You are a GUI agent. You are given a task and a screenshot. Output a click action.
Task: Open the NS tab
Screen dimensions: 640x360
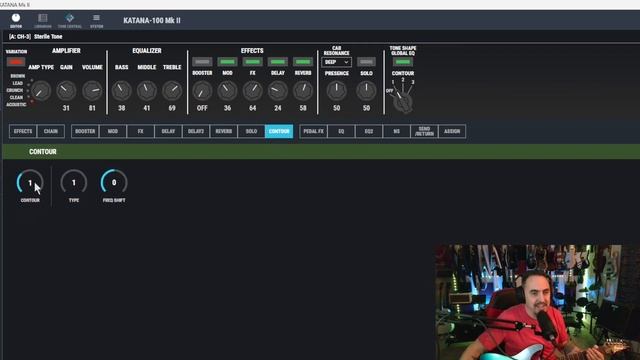(x=397, y=131)
